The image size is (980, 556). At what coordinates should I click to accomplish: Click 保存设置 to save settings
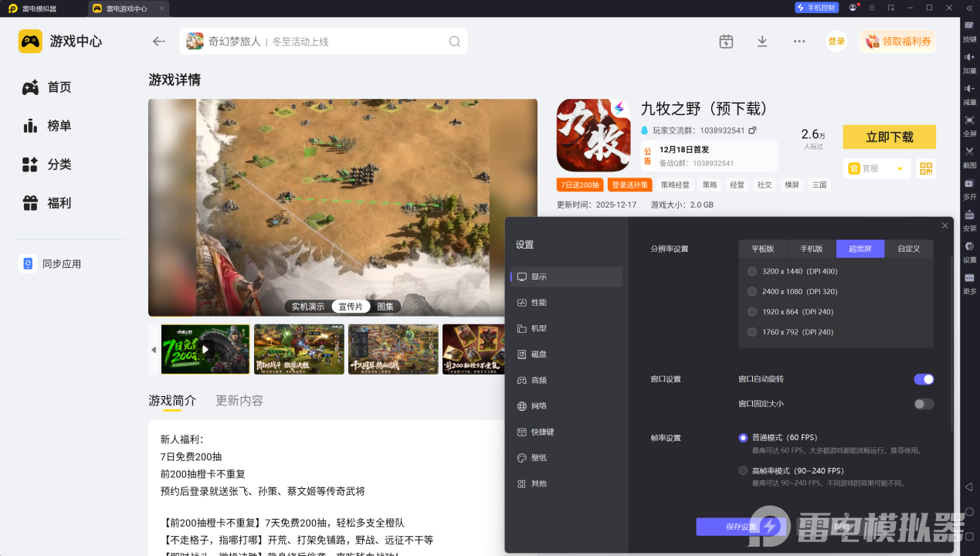741,527
